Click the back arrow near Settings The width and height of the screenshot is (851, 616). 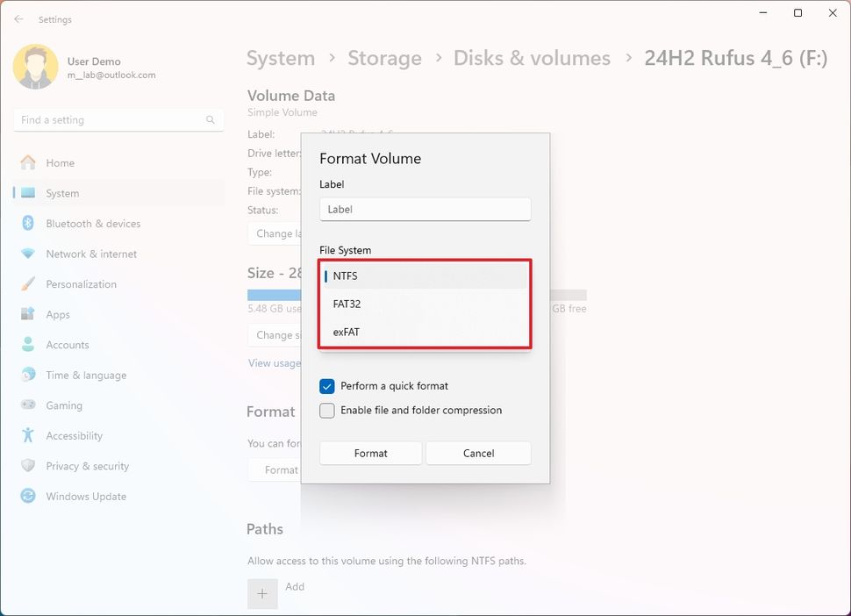point(18,18)
